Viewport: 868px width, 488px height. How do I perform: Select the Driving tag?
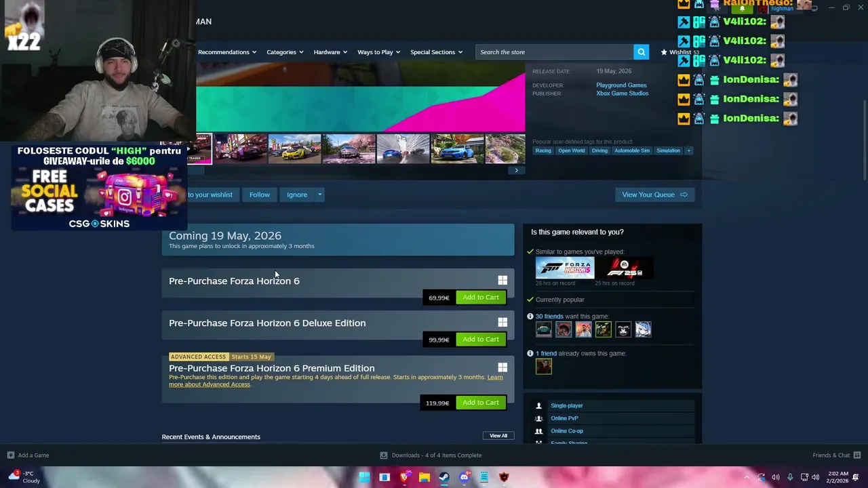pyautogui.click(x=599, y=150)
